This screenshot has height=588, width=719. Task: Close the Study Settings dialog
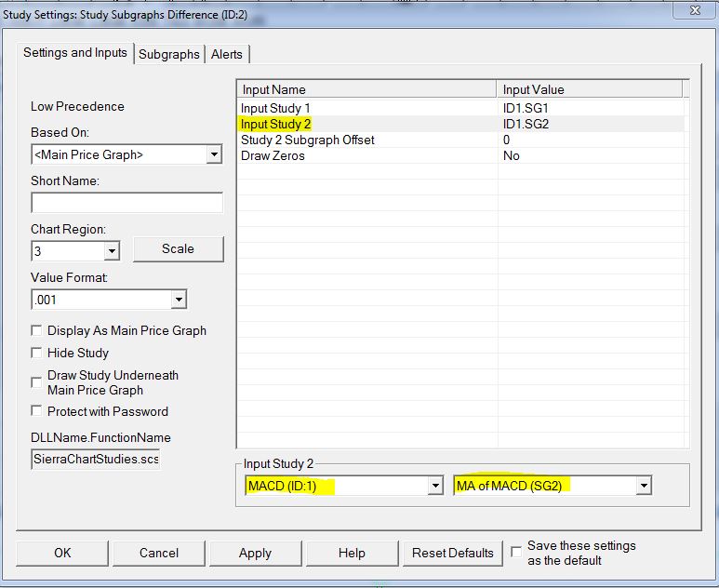(x=695, y=10)
